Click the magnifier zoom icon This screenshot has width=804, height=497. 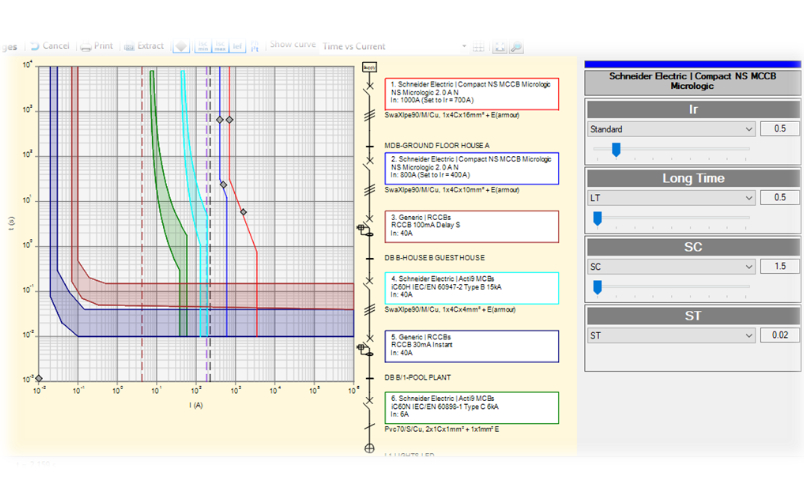(x=516, y=47)
